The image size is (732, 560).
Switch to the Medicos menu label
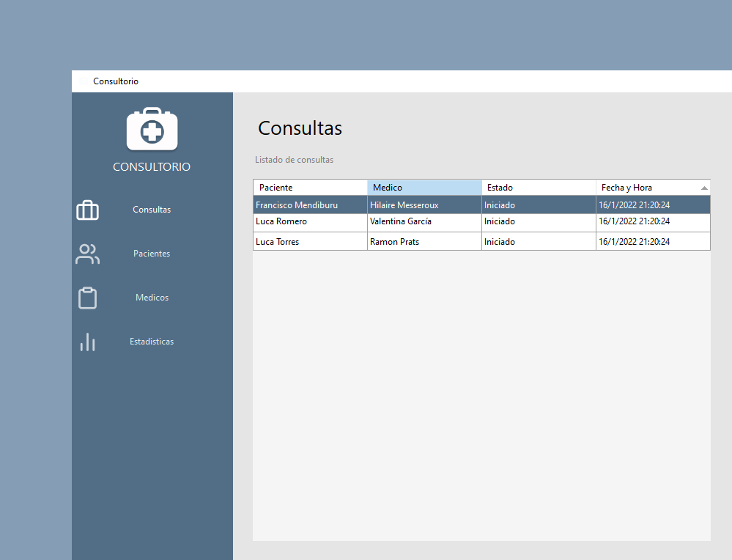152,298
